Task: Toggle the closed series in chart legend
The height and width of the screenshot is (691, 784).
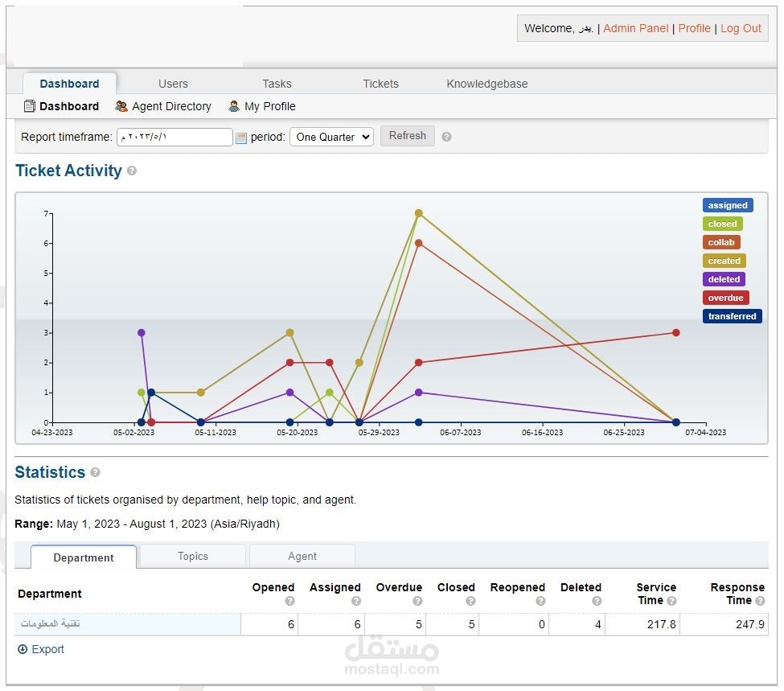Action: (722, 224)
